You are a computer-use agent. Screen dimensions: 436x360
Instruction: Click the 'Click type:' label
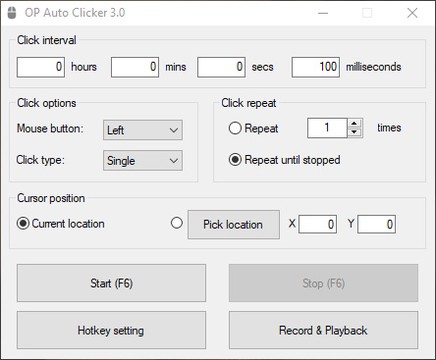(x=40, y=160)
